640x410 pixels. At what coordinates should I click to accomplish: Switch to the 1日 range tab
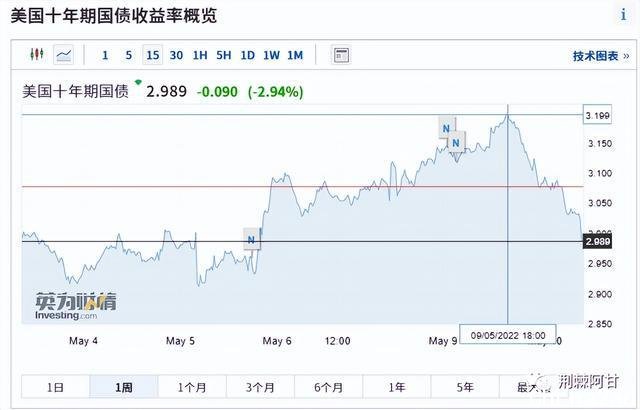[x=56, y=387]
